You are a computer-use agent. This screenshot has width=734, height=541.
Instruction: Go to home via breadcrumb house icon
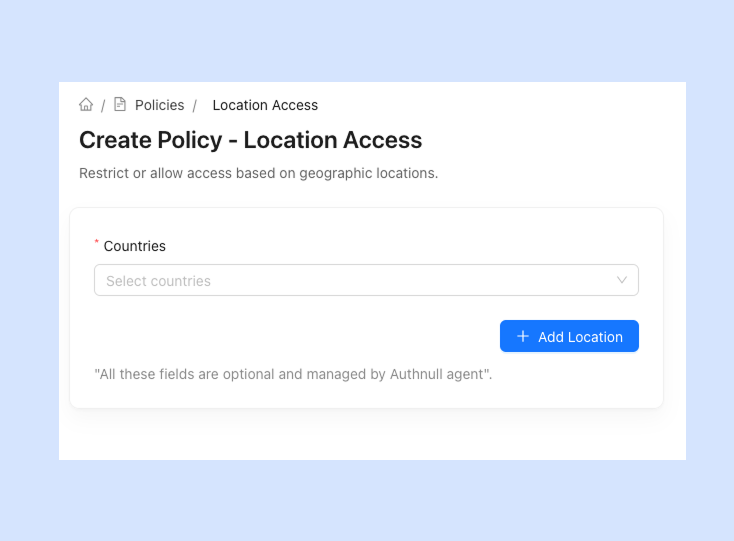pos(86,104)
